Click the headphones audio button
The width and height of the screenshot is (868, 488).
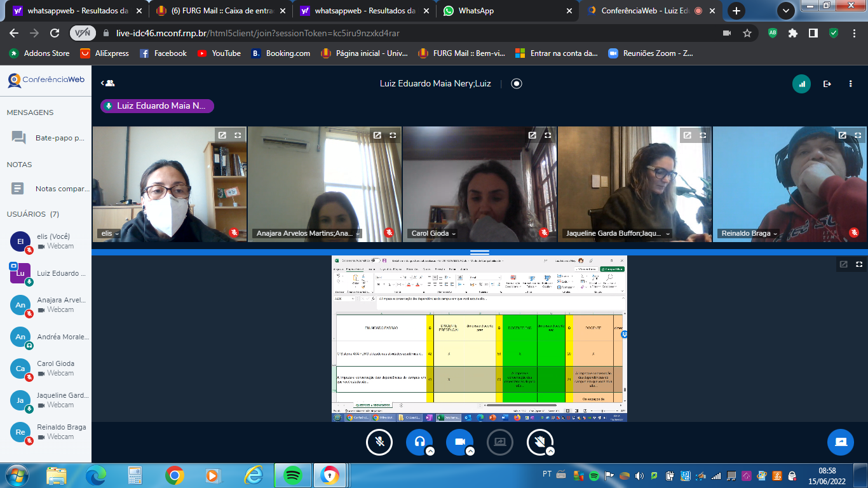point(419,442)
